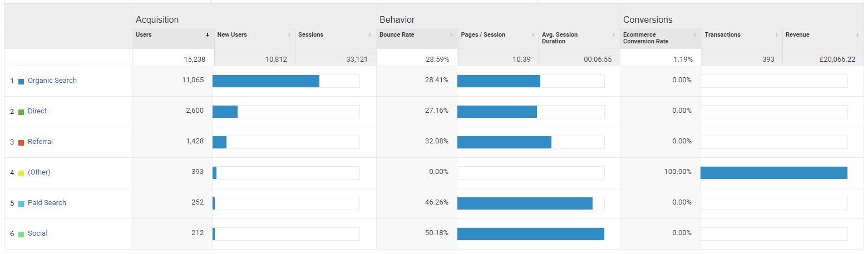Click the blue Organic Search color swatch
Viewport: 868px width, 254px height.
(x=21, y=81)
